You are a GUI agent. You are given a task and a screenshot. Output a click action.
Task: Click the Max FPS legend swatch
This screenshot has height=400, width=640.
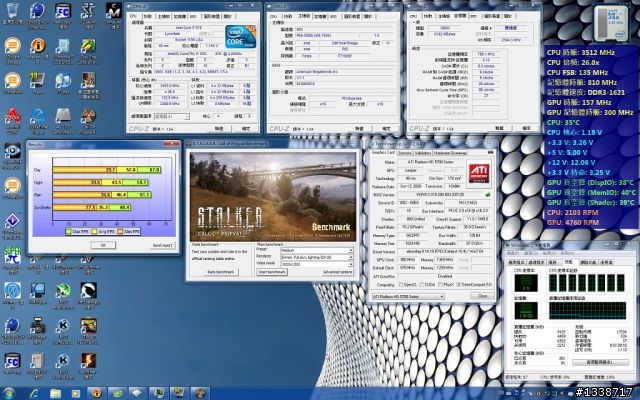point(69,231)
